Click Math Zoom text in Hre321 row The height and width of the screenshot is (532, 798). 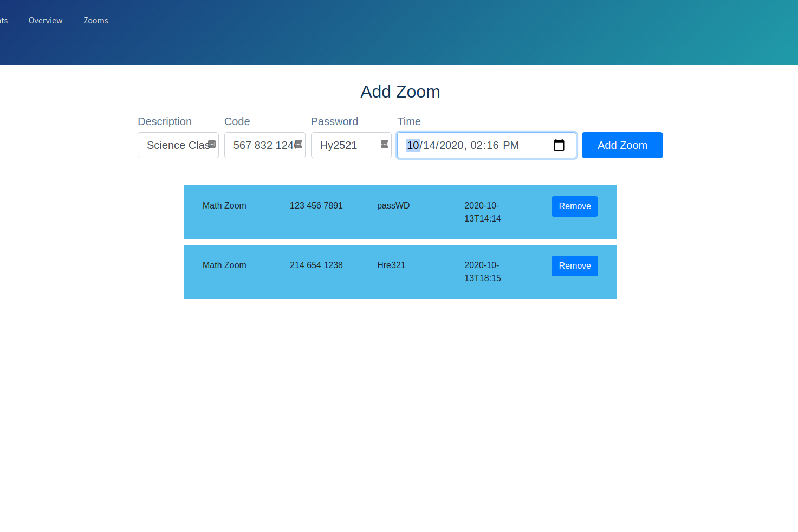(x=224, y=265)
